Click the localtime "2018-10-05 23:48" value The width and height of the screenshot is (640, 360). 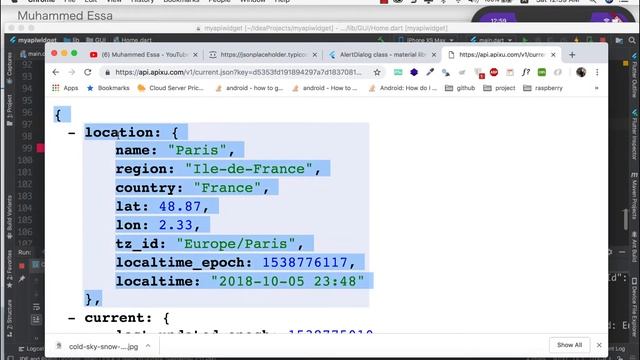pos(287,281)
